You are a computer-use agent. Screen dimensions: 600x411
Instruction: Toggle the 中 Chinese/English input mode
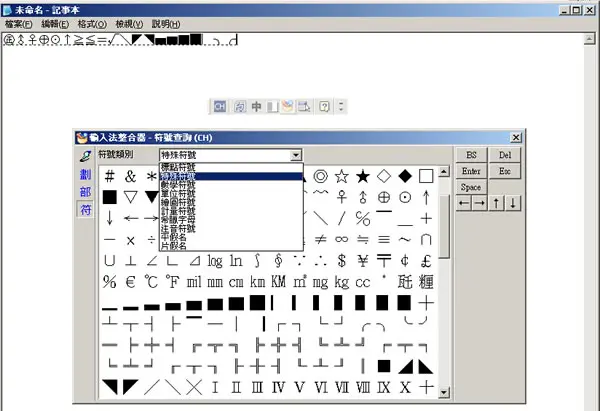[256, 106]
